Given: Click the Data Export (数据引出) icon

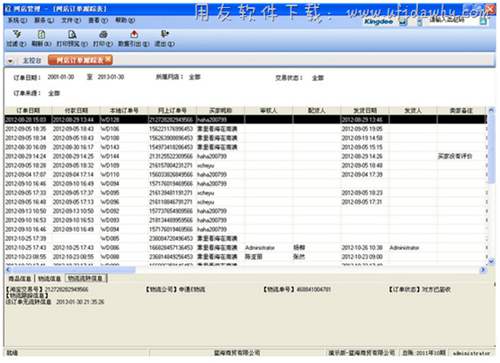Looking at the screenshot, I should pyautogui.click(x=134, y=34).
